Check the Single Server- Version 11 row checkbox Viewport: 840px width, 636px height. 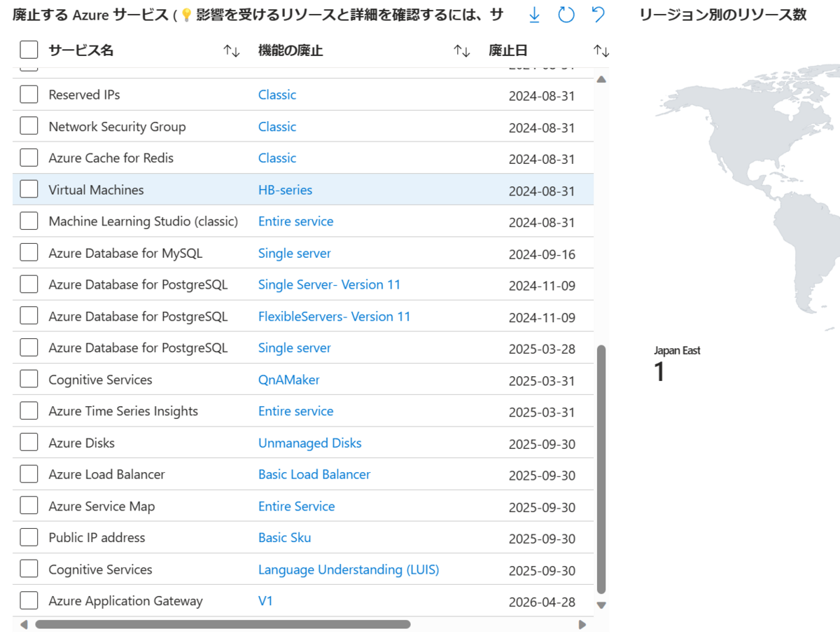pyautogui.click(x=29, y=284)
